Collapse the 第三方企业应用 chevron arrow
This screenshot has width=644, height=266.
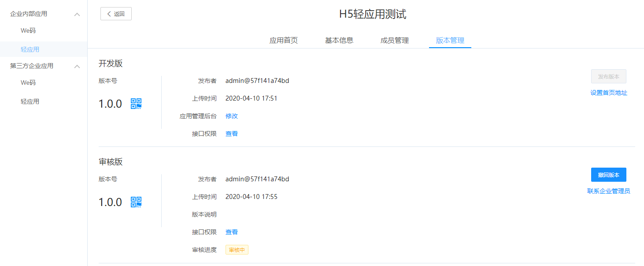point(77,67)
